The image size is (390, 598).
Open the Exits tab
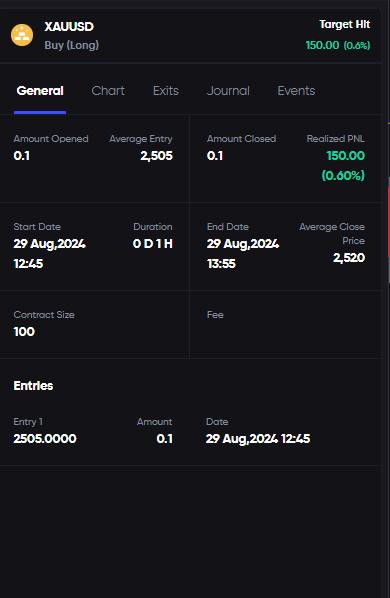click(165, 91)
